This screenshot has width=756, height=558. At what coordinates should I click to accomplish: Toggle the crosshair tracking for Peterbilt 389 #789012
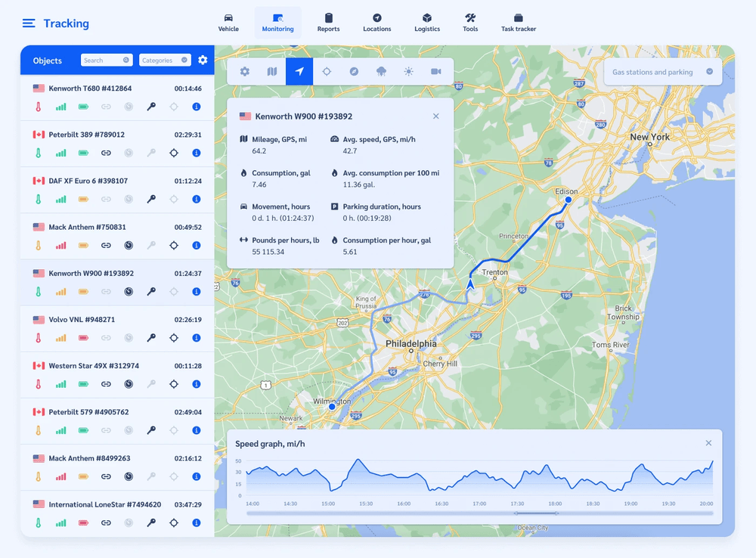coord(174,153)
